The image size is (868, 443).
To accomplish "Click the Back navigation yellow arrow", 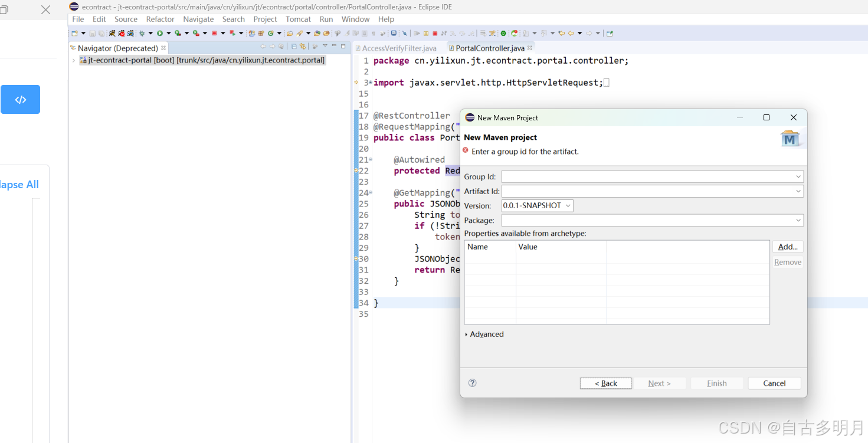I will point(571,33).
